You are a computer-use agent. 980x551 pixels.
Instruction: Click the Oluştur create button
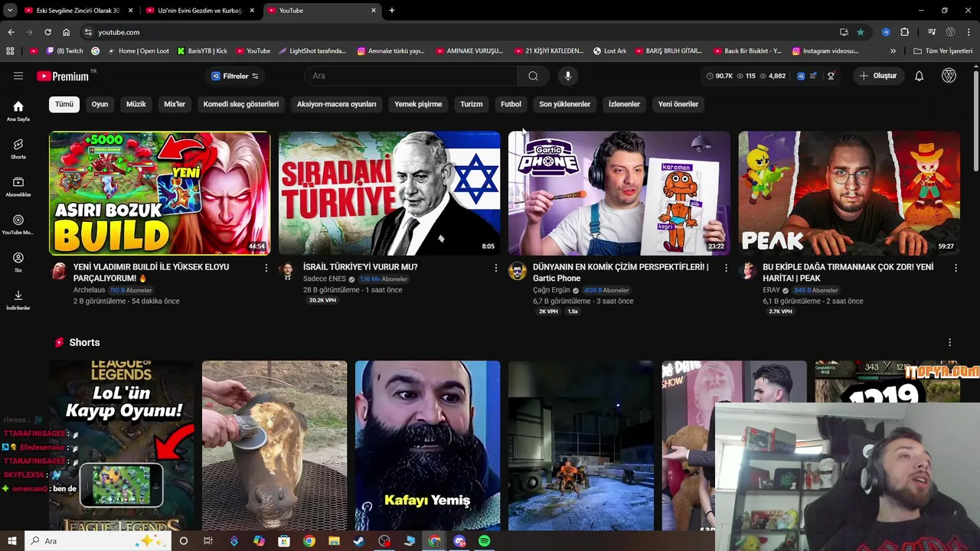pyautogui.click(x=878, y=76)
